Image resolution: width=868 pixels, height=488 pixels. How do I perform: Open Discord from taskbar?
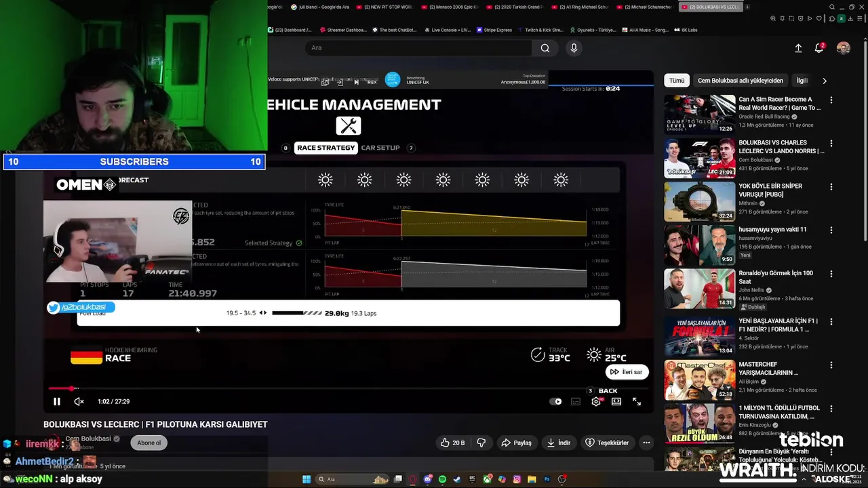(x=428, y=479)
